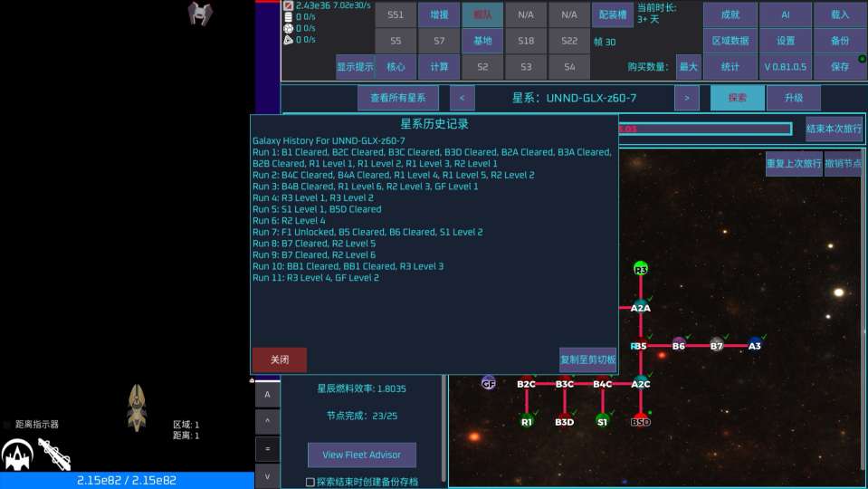Go to next galaxy with > arrow
This screenshot has height=489, width=868.
(687, 98)
